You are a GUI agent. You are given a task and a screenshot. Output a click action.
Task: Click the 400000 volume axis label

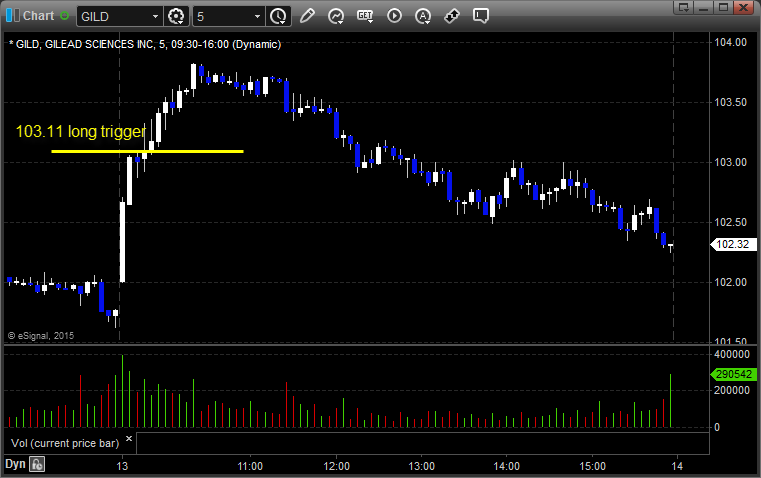pyautogui.click(x=732, y=354)
